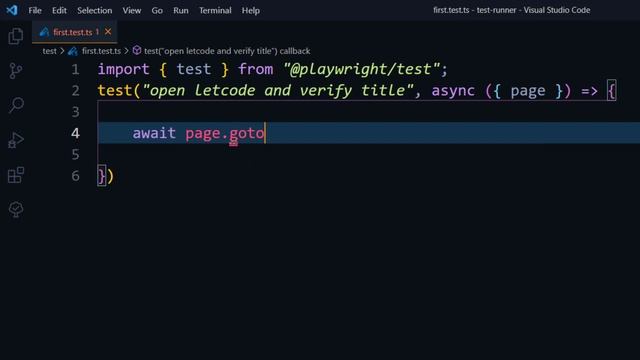Click the closing '})' on line 6

pos(105,176)
